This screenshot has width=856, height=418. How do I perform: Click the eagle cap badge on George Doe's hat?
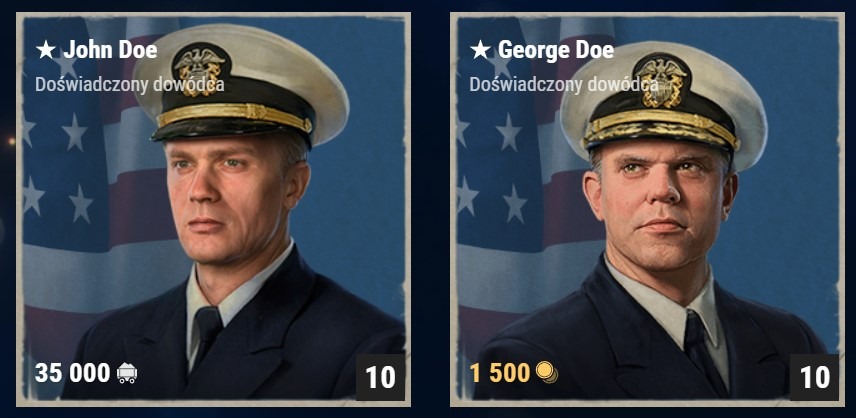coord(661,82)
